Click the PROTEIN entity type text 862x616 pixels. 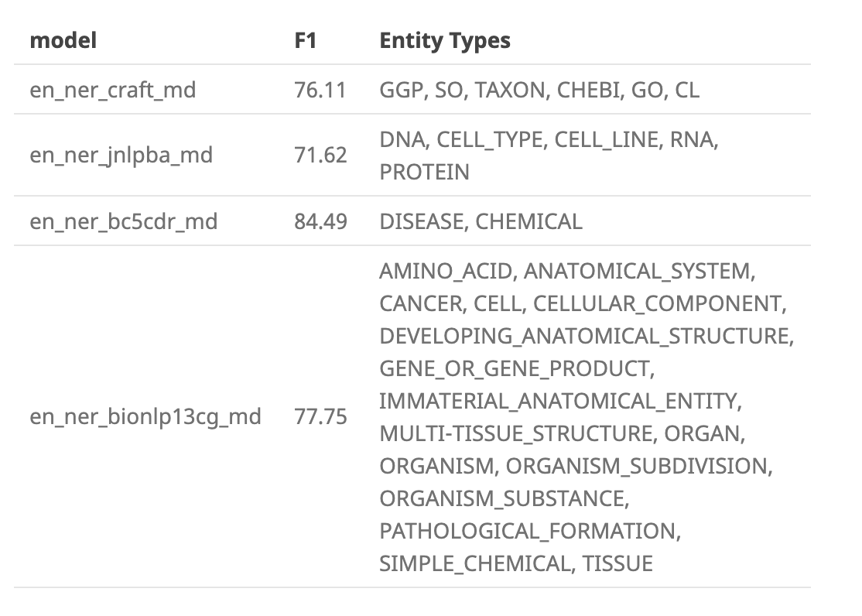pyautogui.click(x=424, y=172)
